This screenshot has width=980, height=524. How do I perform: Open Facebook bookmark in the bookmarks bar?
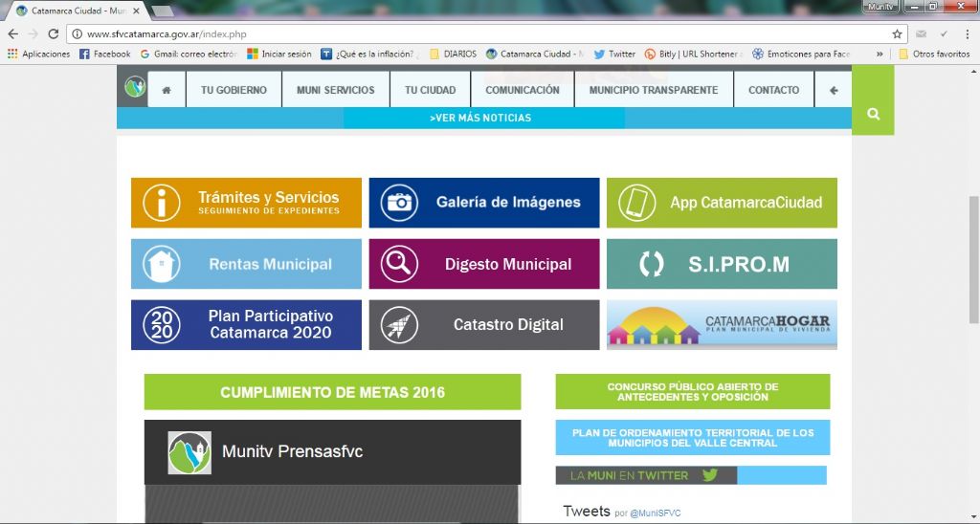click(x=104, y=55)
